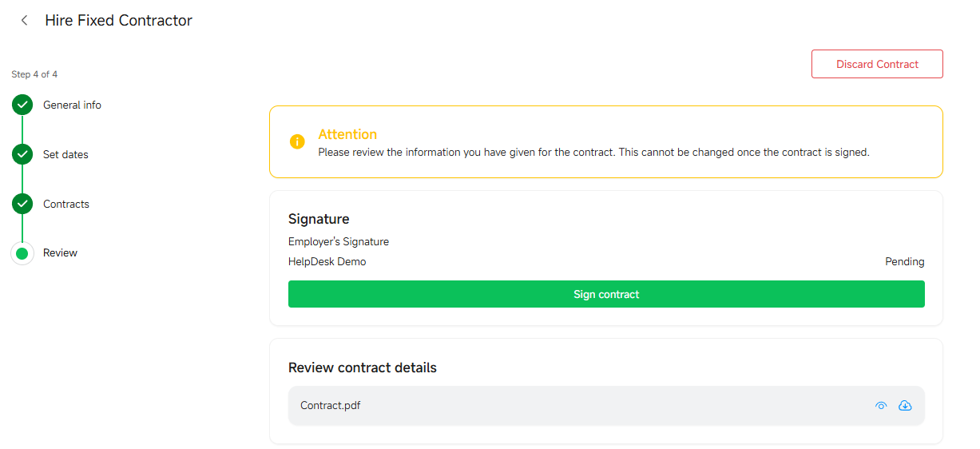The width and height of the screenshot is (980, 449).
Task: Select the HelpDesk Demo employer name
Action: pyautogui.click(x=327, y=261)
